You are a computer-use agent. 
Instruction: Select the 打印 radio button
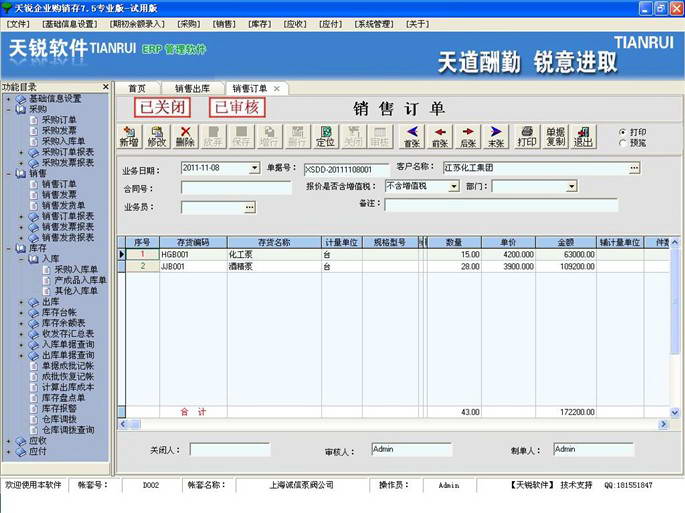[x=623, y=132]
